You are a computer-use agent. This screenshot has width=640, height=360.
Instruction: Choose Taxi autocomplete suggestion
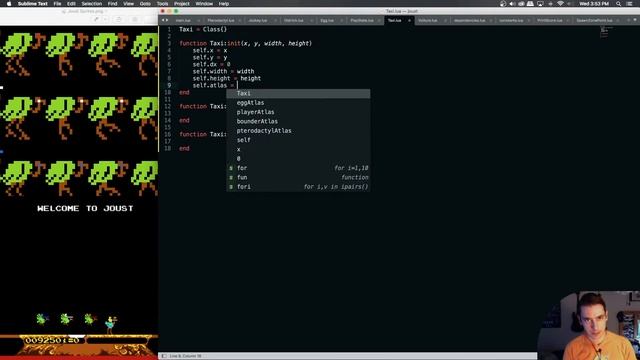pos(298,93)
